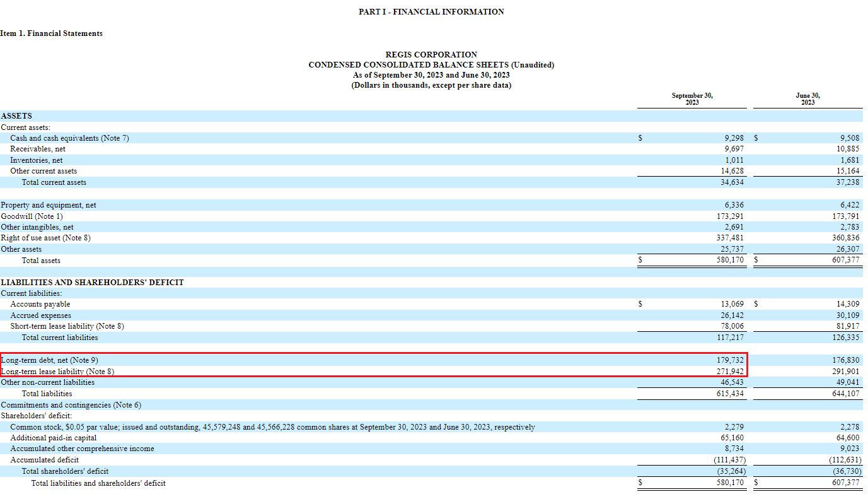The image size is (868, 499).
Task: Click property and equipment value 6,336
Action: 734,205
